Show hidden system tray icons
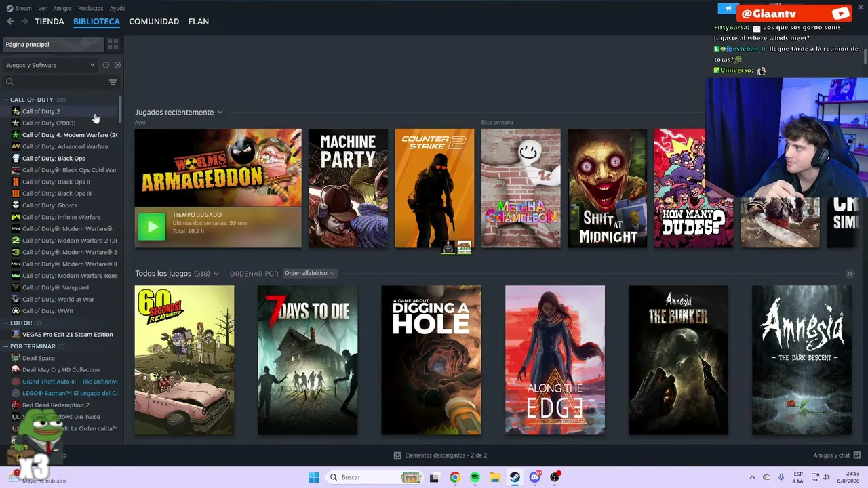Image resolution: width=868 pixels, height=488 pixels. pyautogui.click(x=752, y=477)
